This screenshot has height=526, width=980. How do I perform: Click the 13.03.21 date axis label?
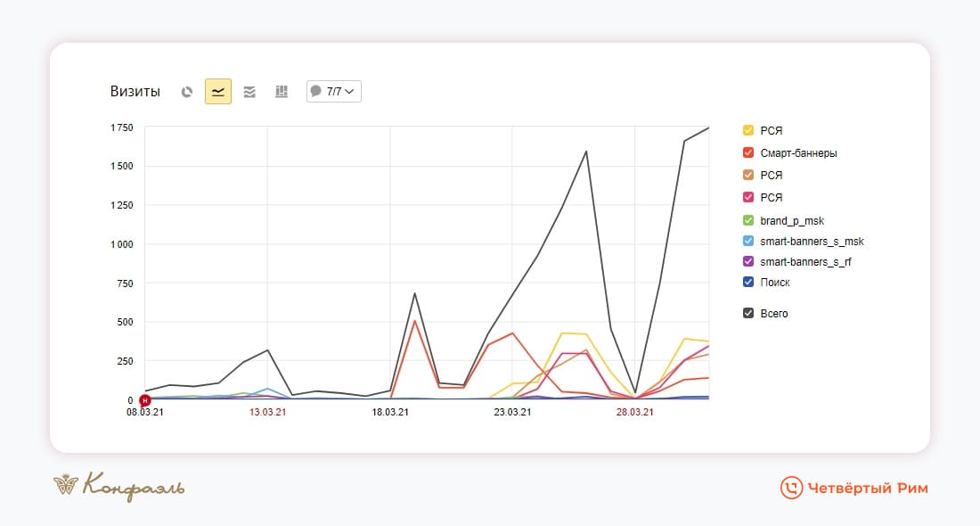click(x=267, y=412)
